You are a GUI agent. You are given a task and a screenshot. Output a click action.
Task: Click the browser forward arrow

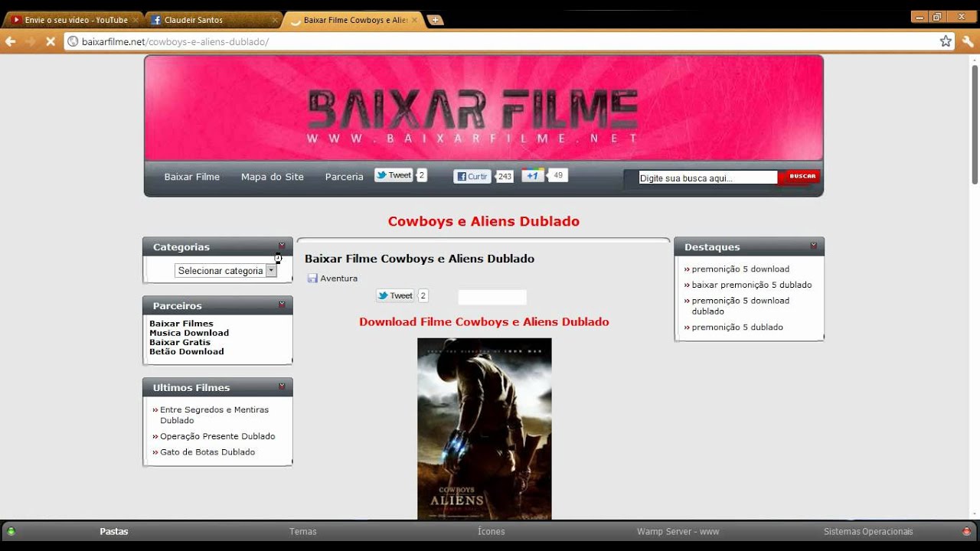31,41
